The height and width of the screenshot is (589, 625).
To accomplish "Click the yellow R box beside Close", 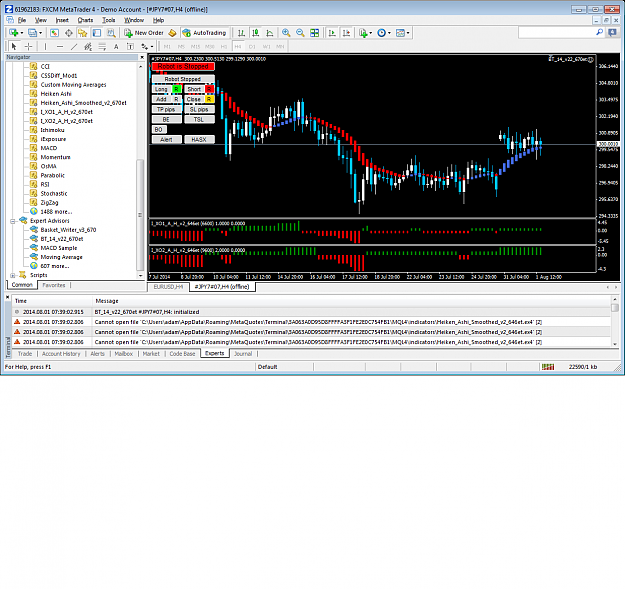I will point(209,99).
